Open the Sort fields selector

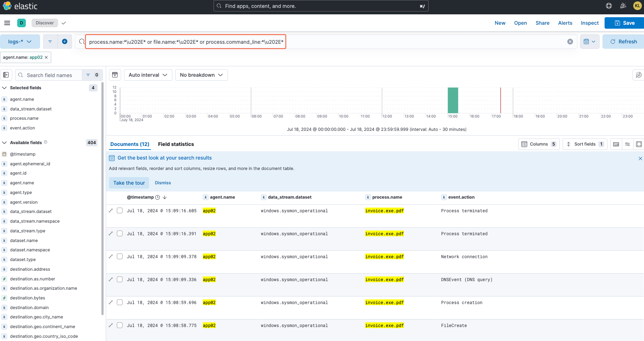tap(585, 144)
